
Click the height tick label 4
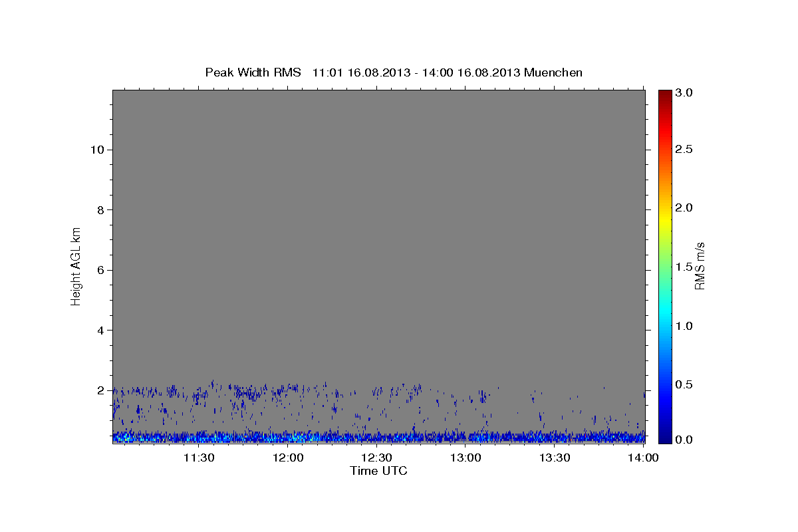pos(100,331)
